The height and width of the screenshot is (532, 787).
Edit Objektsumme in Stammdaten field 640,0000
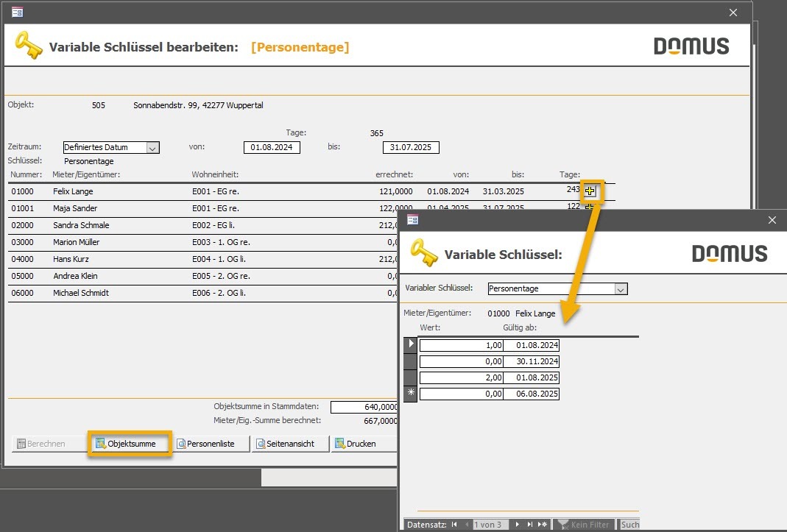click(364, 407)
